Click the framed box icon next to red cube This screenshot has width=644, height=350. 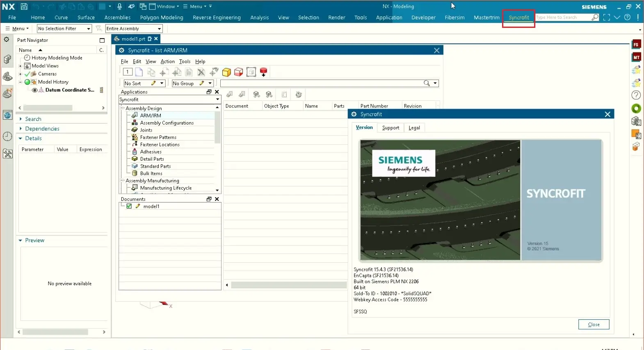(x=251, y=73)
